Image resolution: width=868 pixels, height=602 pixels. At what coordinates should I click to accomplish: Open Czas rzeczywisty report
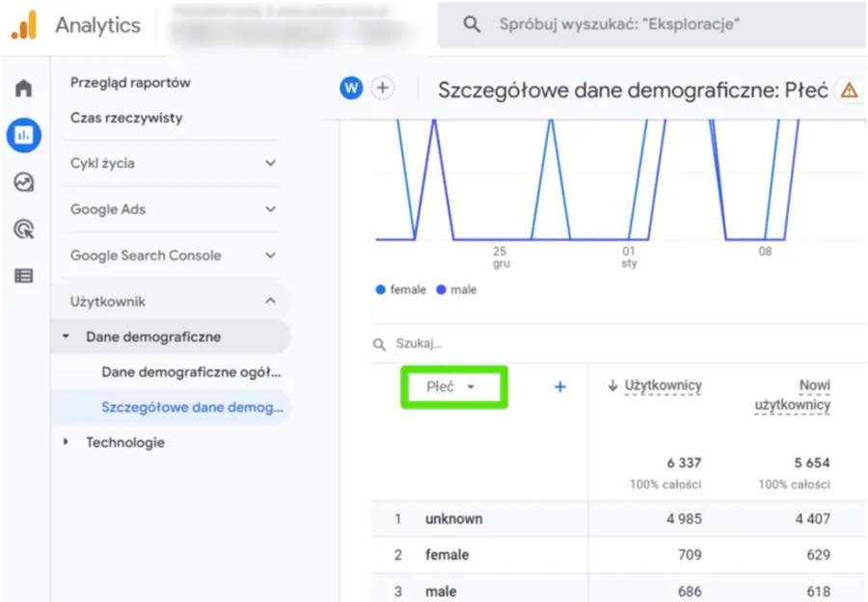point(126,118)
